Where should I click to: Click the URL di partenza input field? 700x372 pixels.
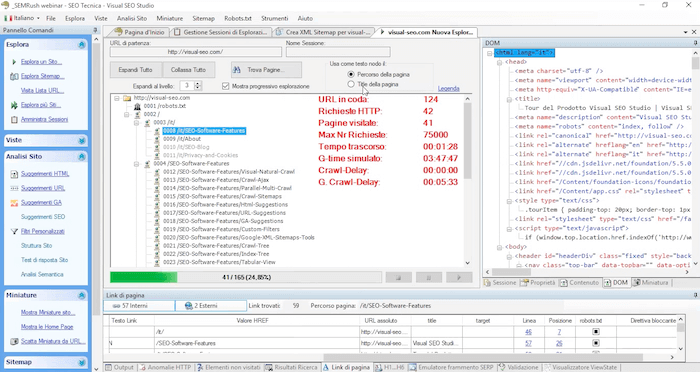coord(196,52)
